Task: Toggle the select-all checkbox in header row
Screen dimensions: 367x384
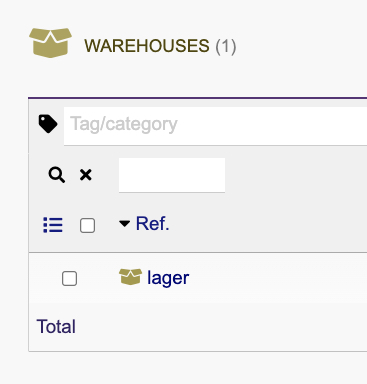Action: (87, 226)
